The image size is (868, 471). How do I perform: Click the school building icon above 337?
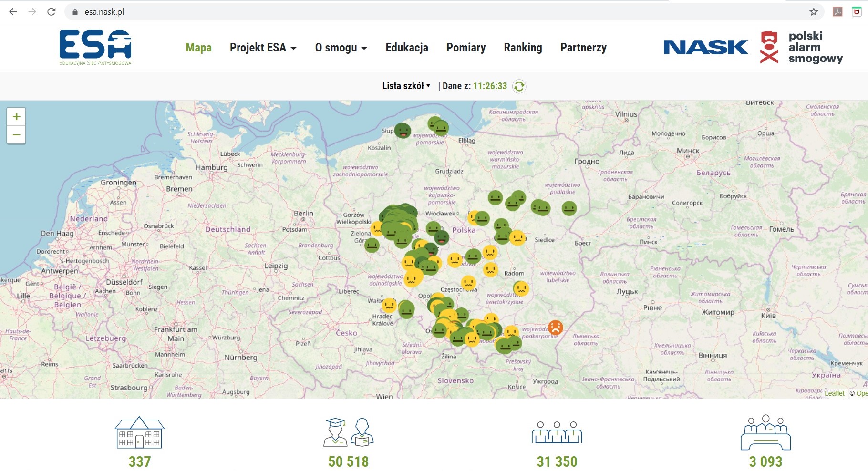[x=139, y=433]
